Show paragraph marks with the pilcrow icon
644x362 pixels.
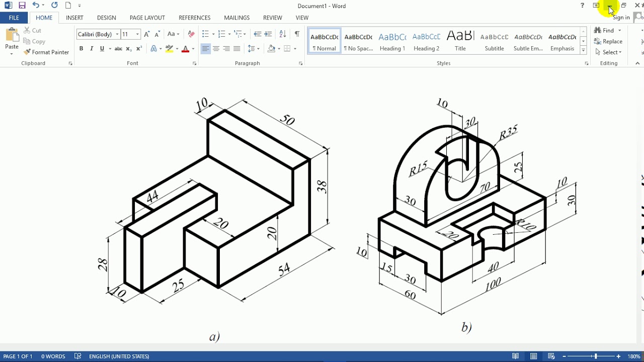point(297,34)
